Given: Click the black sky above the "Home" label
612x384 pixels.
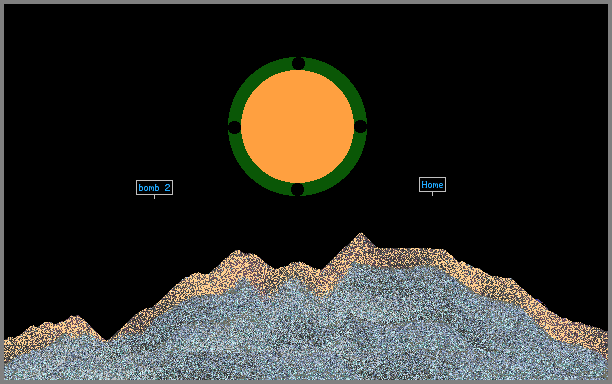Looking at the screenshot, I should [432, 117].
